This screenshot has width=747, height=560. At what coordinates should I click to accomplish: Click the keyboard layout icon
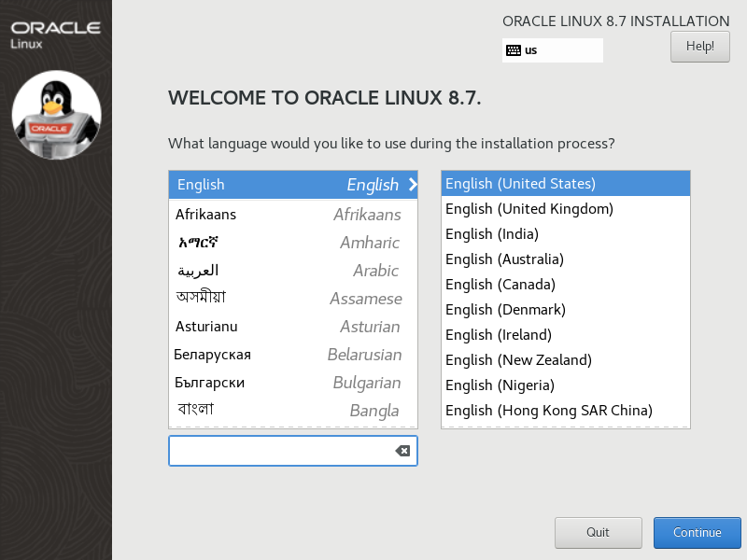(513, 50)
